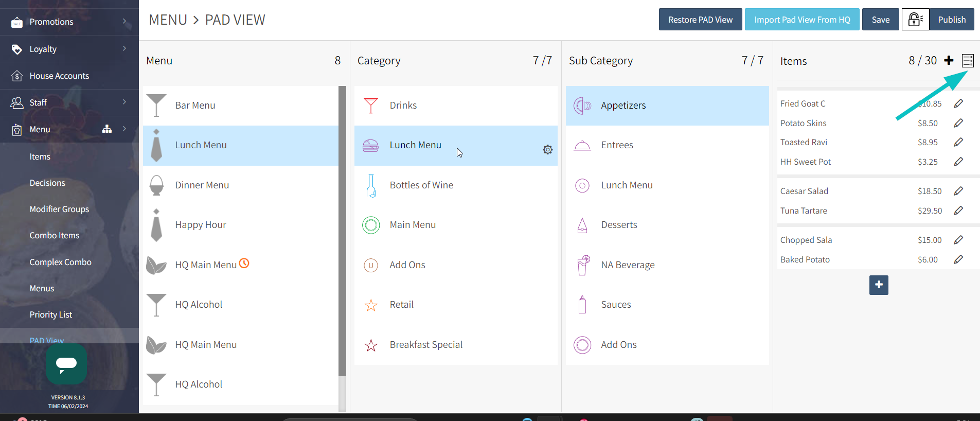980x421 pixels.
Task: Click pencil icon for Caesar Salad
Action: pos(958,191)
